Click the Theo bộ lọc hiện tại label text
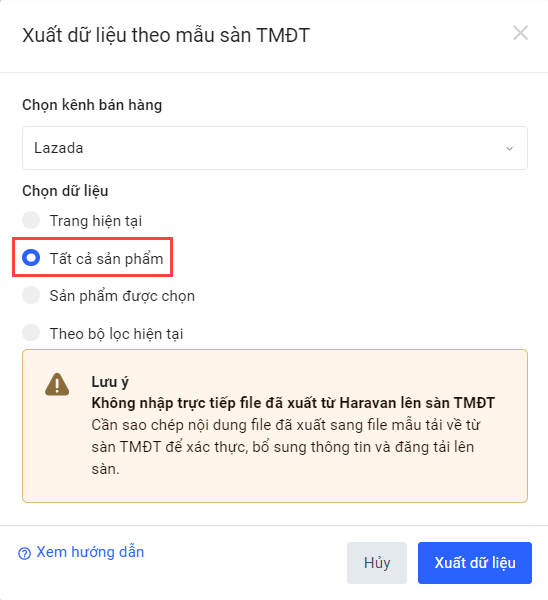 (x=116, y=334)
